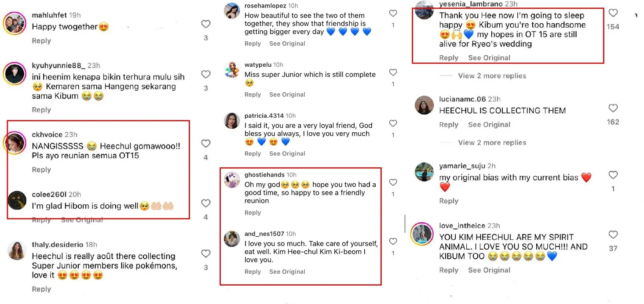Expand replies under lucianamc.06's comment
The width and height of the screenshot is (644, 304).
point(492,143)
